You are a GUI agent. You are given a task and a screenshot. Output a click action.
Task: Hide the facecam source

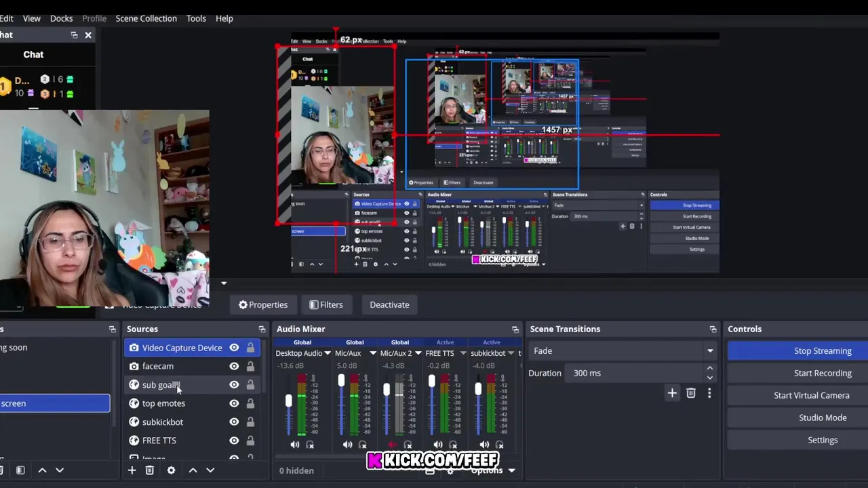coord(234,366)
